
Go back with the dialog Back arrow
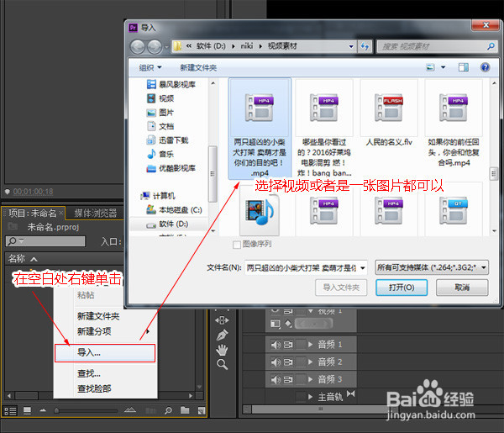pyautogui.click(x=138, y=47)
